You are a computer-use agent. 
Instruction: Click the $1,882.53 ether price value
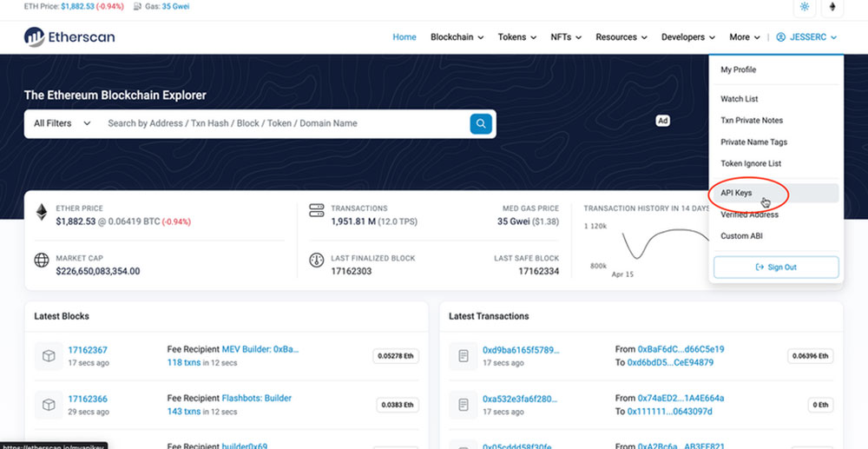click(76, 221)
